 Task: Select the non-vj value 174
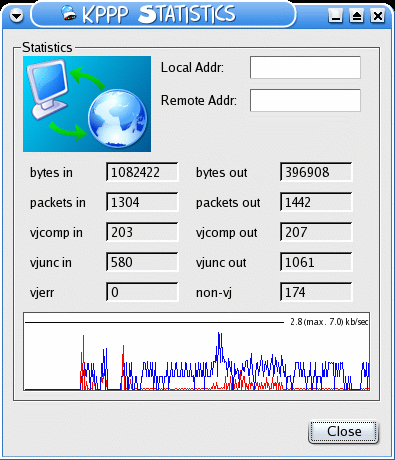(316, 292)
